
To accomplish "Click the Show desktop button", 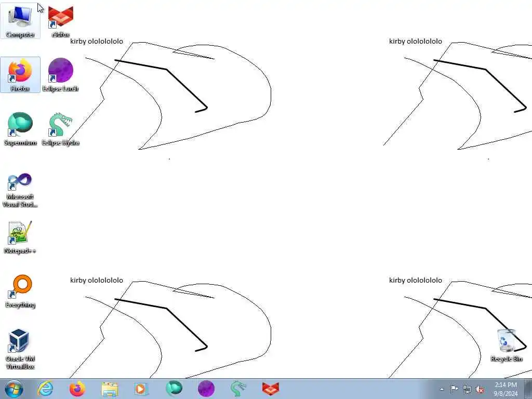I will pyautogui.click(x=528, y=389).
